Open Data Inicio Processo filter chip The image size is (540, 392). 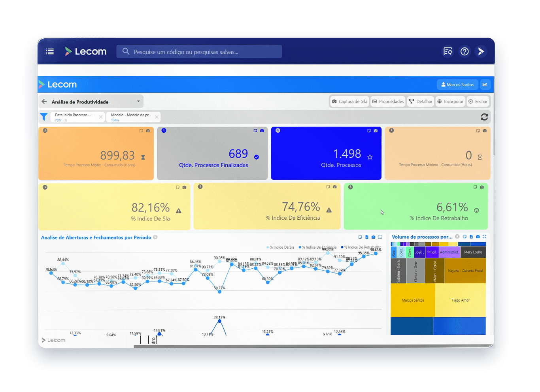(74, 117)
